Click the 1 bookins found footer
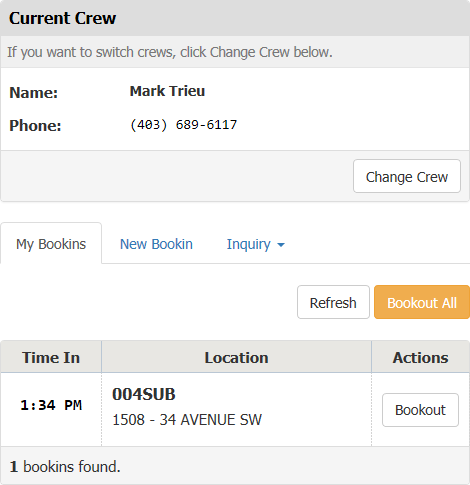Screen dimensions: 470x485 [x=65, y=466]
